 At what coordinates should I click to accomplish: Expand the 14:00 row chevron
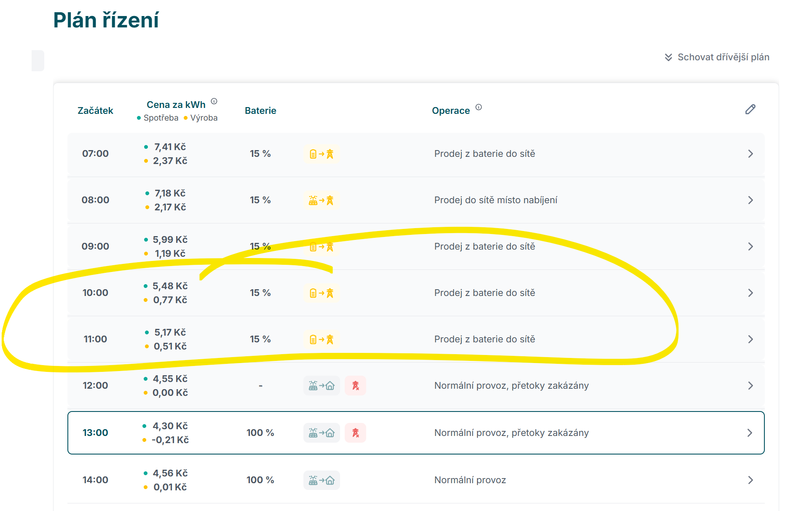click(750, 480)
